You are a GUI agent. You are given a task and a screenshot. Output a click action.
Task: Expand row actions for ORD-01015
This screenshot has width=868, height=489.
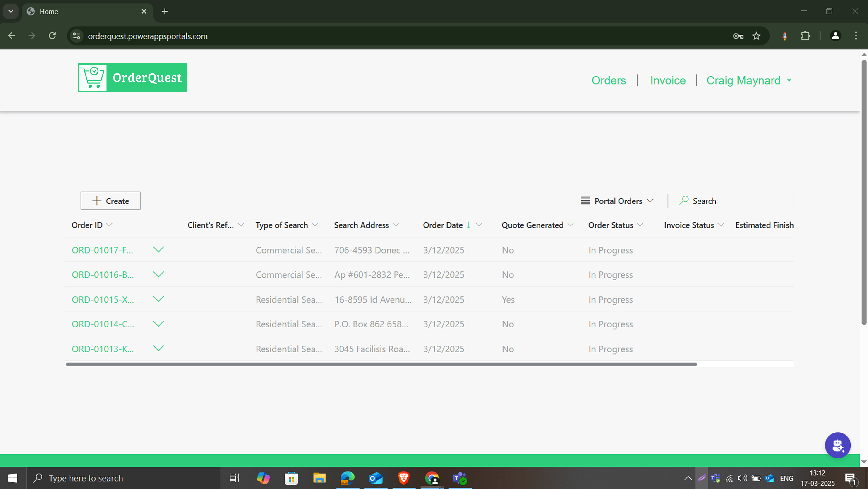click(158, 299)
